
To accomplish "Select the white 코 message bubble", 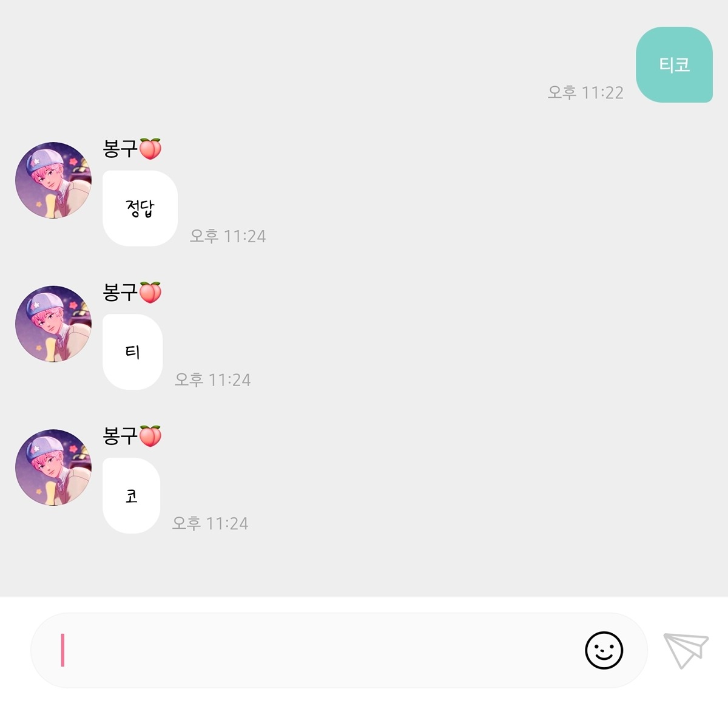I will coord(131,496).
